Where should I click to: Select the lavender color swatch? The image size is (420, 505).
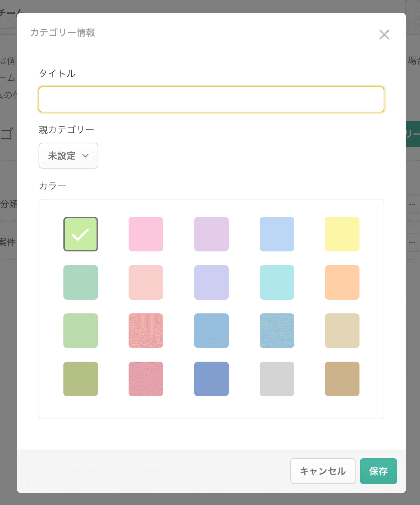(211, 282)
